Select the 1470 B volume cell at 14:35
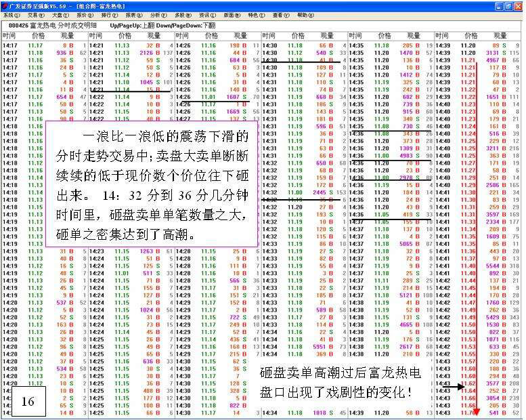 410,53
